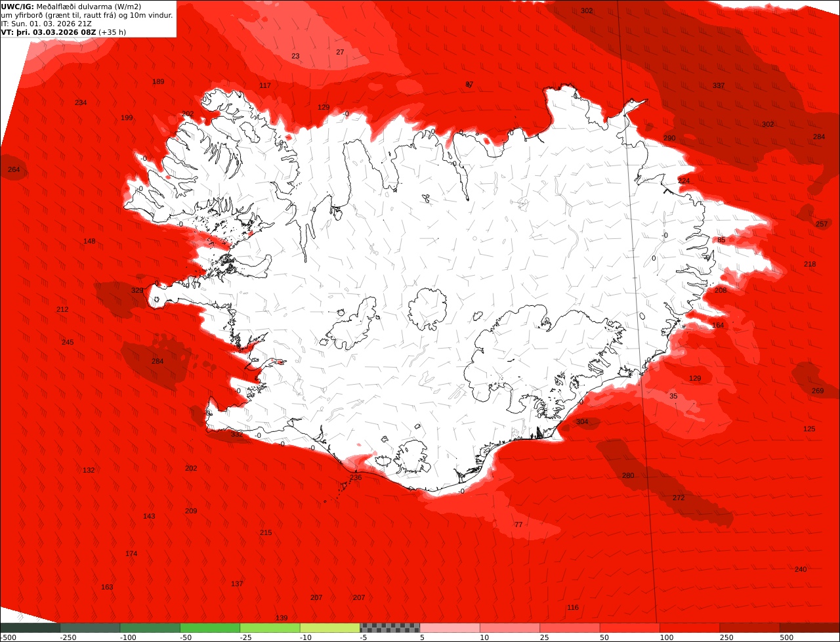Screen dimensions: 840x642
Task: Click the flux value 209
Action: pyautogui.click(x=191, y=511)
